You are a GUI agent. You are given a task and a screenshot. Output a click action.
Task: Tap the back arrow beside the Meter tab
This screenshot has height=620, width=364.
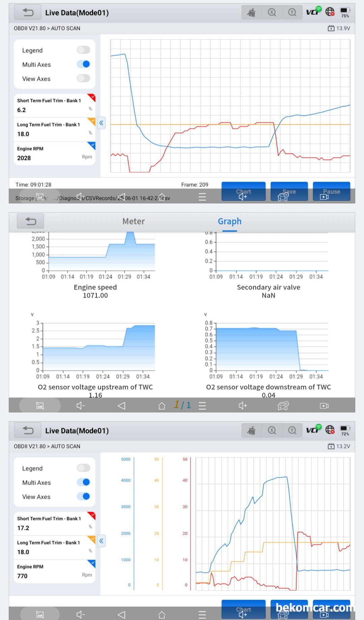(x=30, y=221)
